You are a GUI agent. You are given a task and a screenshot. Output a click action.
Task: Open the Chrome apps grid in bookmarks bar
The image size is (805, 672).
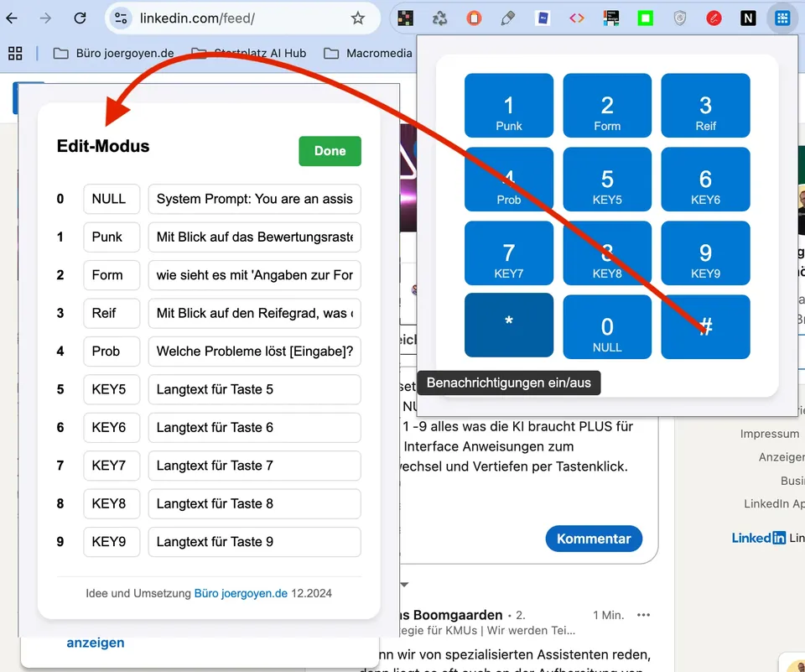(15, 53)
